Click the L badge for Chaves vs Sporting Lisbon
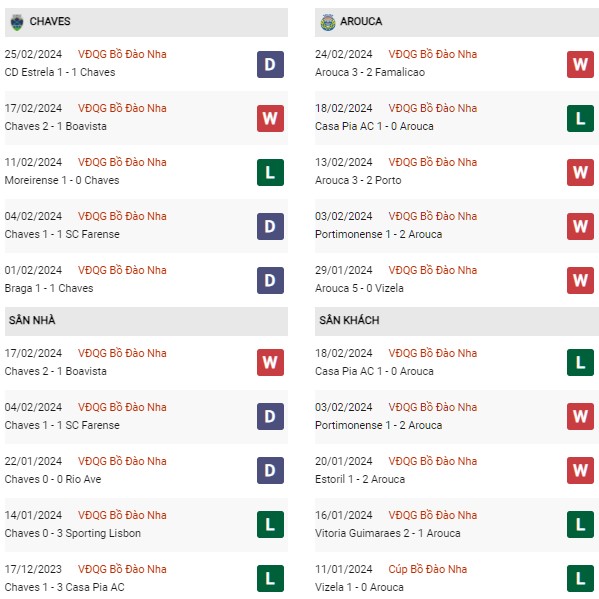Viewport: 599px width, 599px height. (x=270, y=525)
